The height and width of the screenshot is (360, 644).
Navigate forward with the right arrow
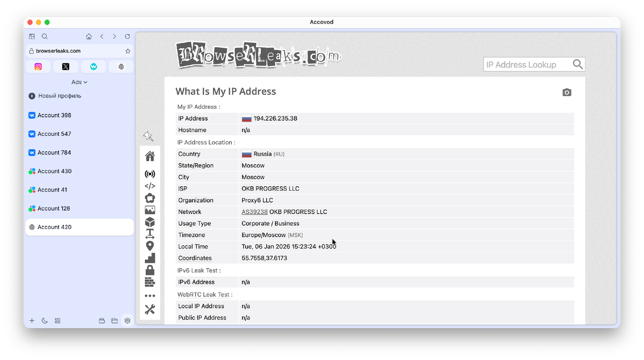point(114,36)
